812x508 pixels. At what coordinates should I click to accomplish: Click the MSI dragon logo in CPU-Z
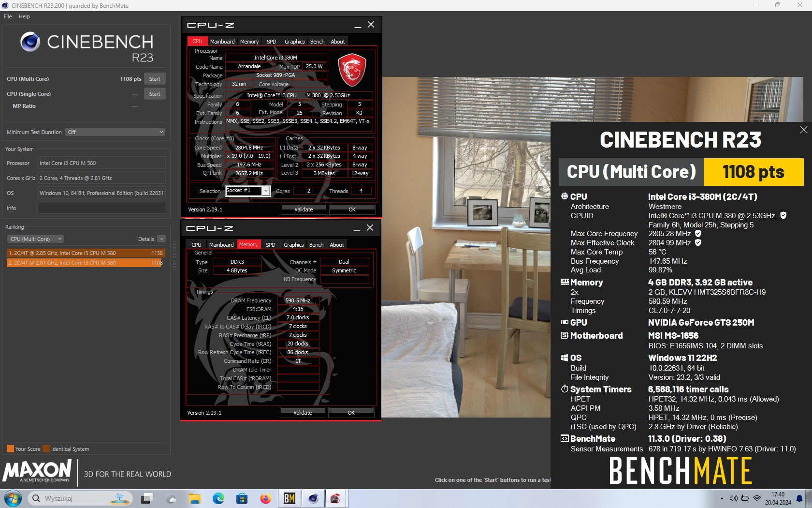[x=352, y=70]
